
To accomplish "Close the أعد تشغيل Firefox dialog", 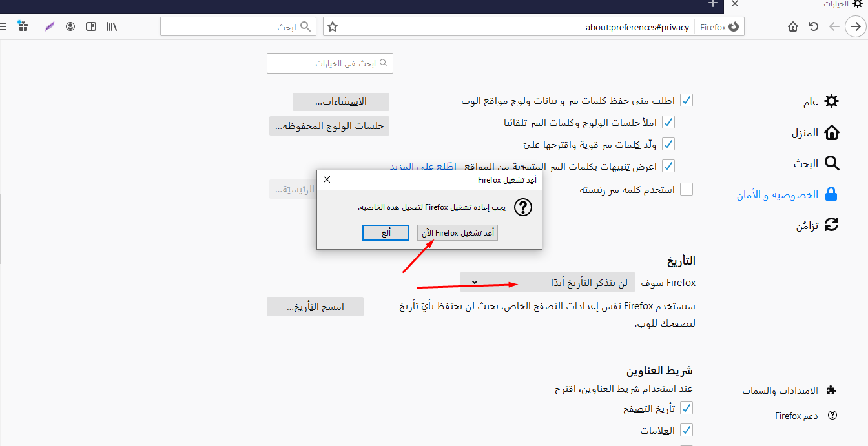I will tap(327, 179).
